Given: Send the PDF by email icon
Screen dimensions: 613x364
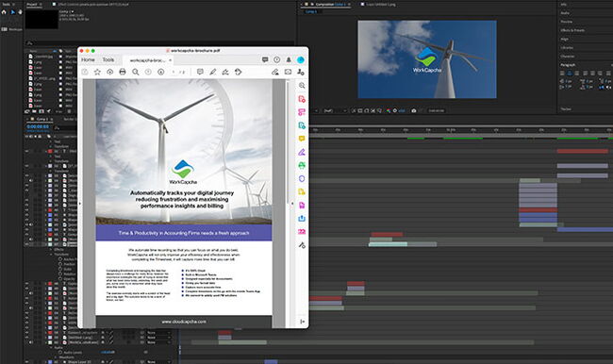Looking at the screenshot, I should point(289,72).
